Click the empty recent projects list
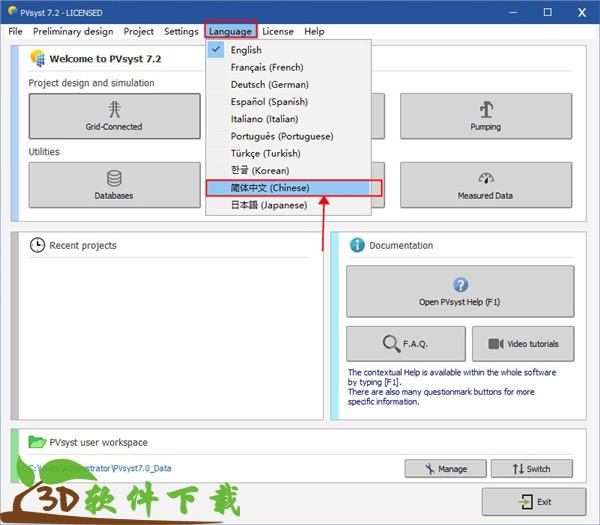This screenshot has width=600, height=525. coord(170,339)
